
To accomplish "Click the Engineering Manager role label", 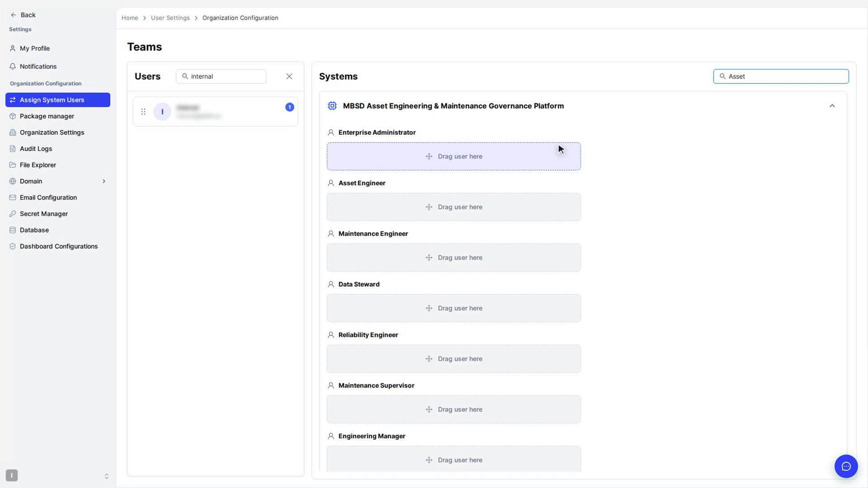I will pyautogui.click(x=372, y=436).
